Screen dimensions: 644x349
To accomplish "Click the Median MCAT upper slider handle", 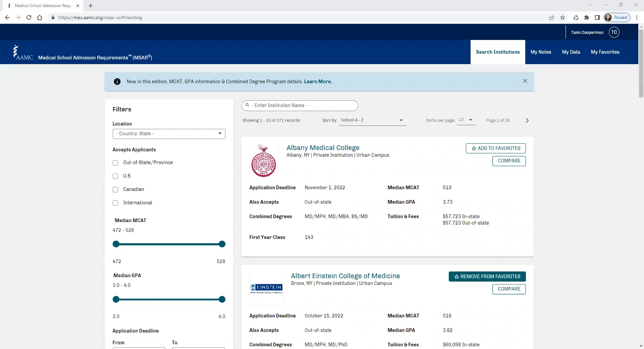I will point(222,244).
